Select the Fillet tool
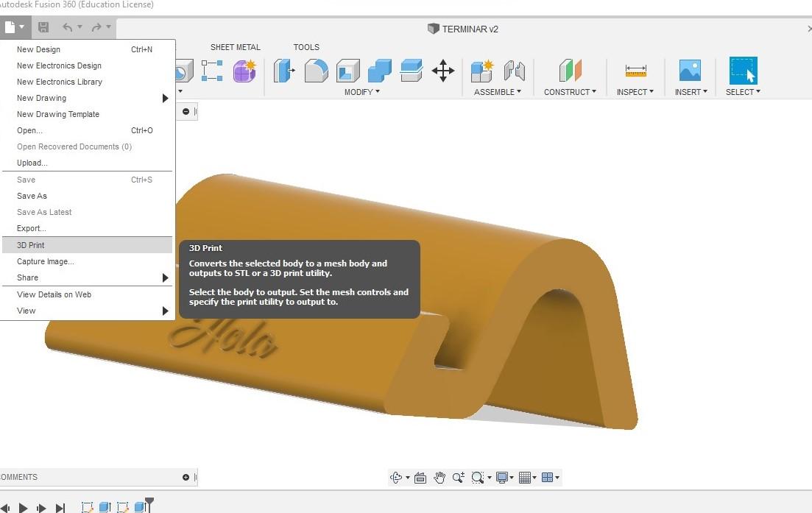812x513 pixels. pyautogui.click(x=316, y=71)
